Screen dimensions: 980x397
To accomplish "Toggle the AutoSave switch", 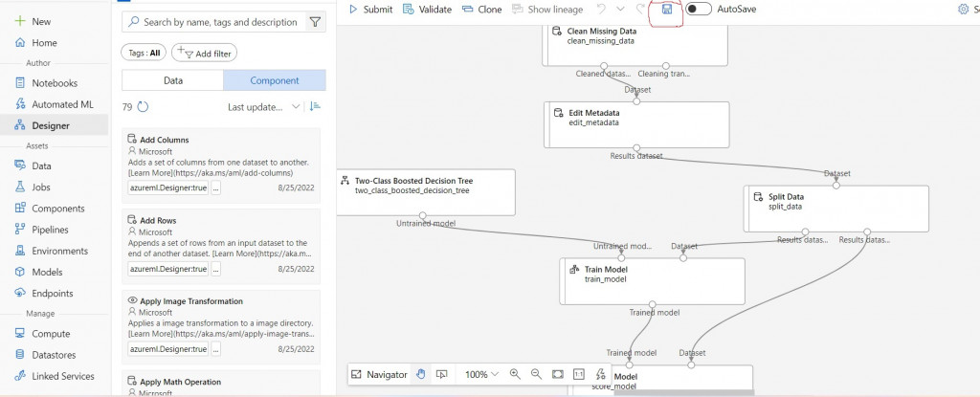I will 698,10.
